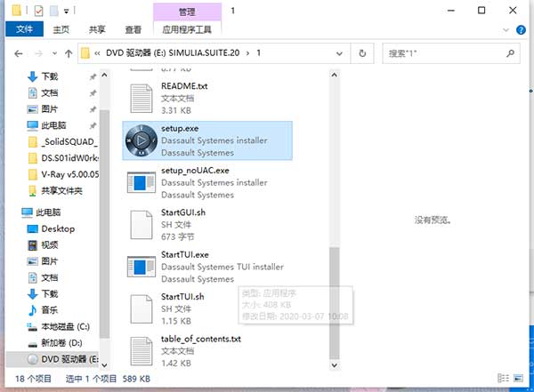The image size is (534, 392).
Task: Open recent locations dropdown arrow
Action: (x=54, y=53)
